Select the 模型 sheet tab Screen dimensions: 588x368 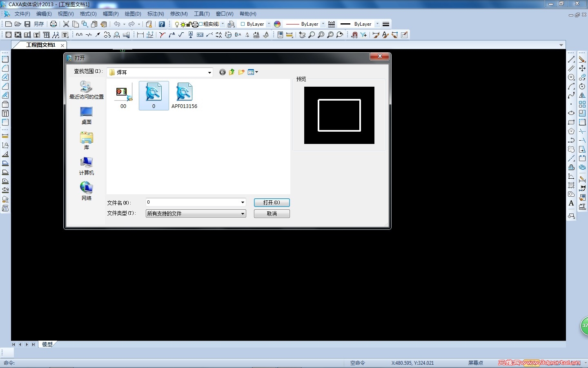tap(47, 344)
